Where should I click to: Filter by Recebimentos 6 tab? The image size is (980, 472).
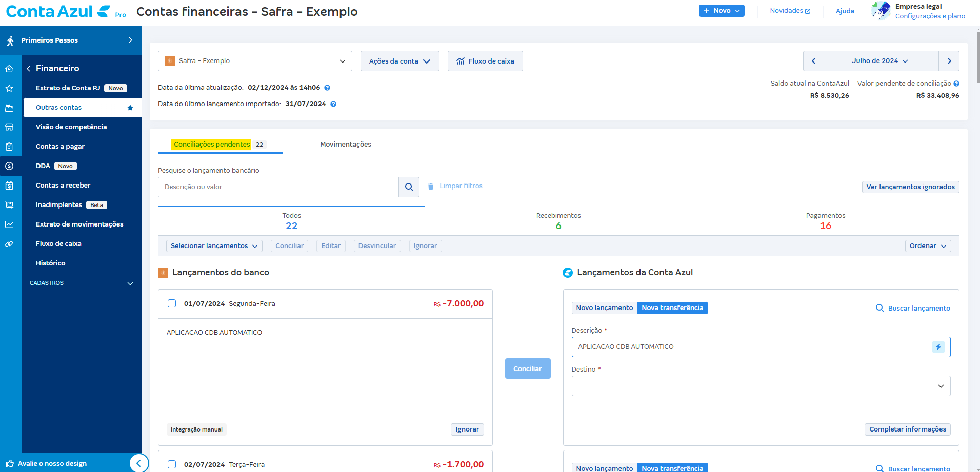point(558,221)
